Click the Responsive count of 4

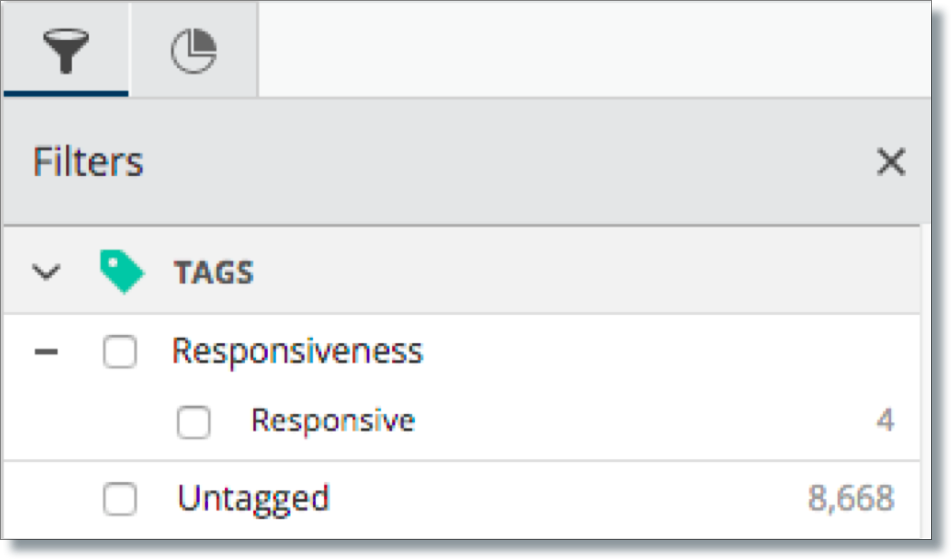[885, 421]
